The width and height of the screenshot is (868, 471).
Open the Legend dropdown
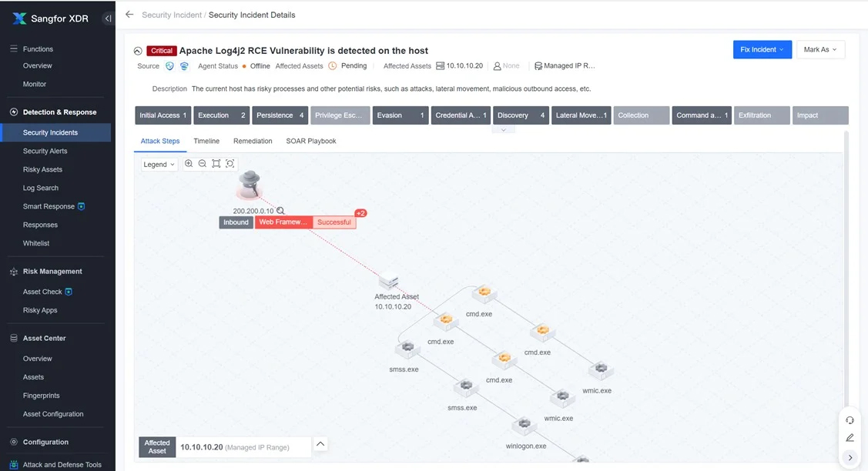click(x=159, y=165)
